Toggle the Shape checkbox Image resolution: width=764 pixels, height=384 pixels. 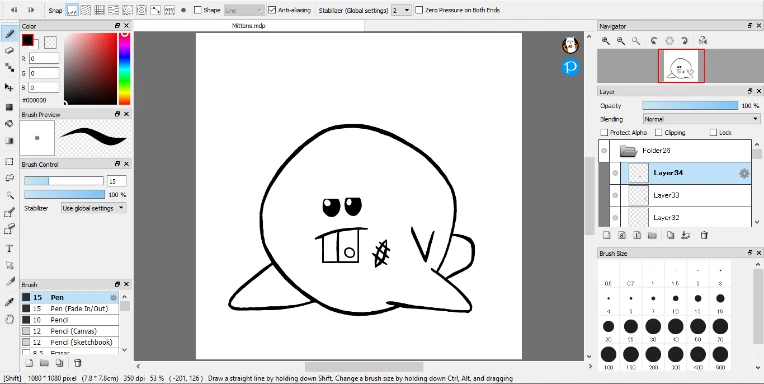[x=198, y=10]
